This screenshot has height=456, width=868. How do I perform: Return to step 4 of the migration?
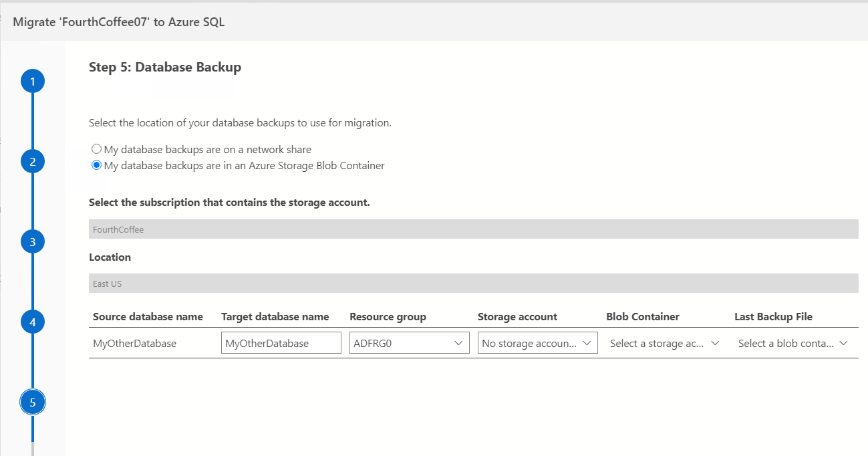click(x=32, y=322)
